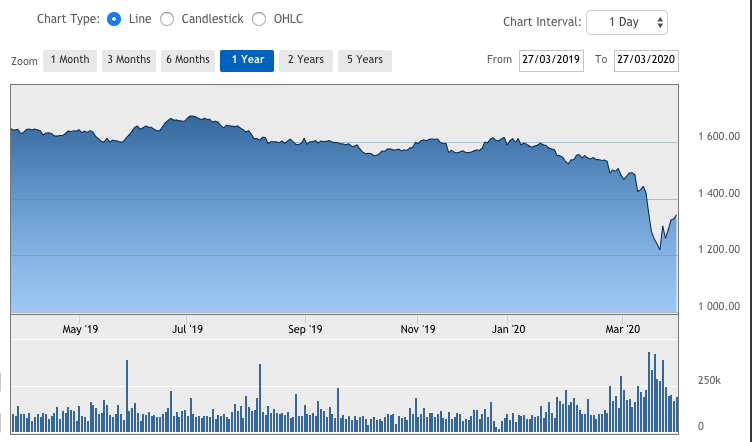Zoom to 2 Years range
This screenshot has height=442, width=752.
tap(306, 60)
